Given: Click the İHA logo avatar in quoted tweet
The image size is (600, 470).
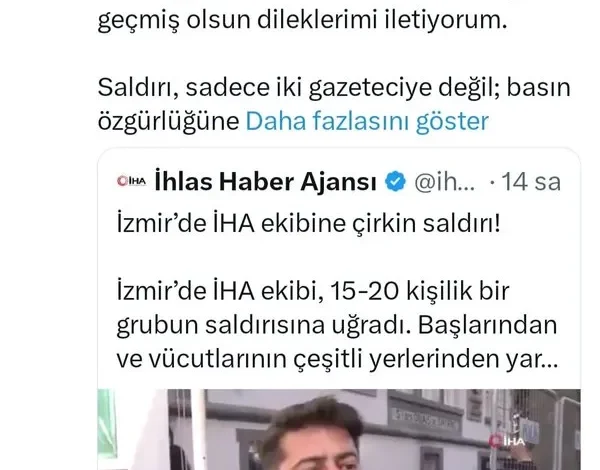Looking at the screenshot, I should point(131,181).
